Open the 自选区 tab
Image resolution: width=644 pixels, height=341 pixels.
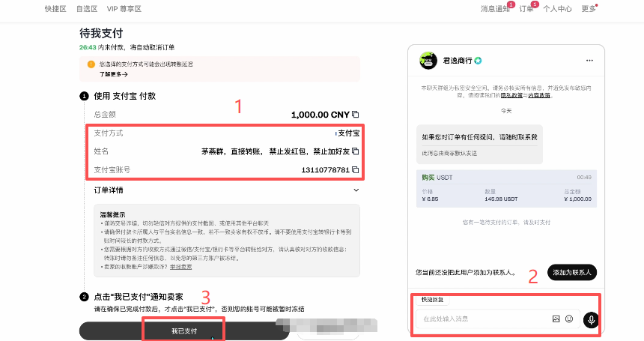(87, 9)
